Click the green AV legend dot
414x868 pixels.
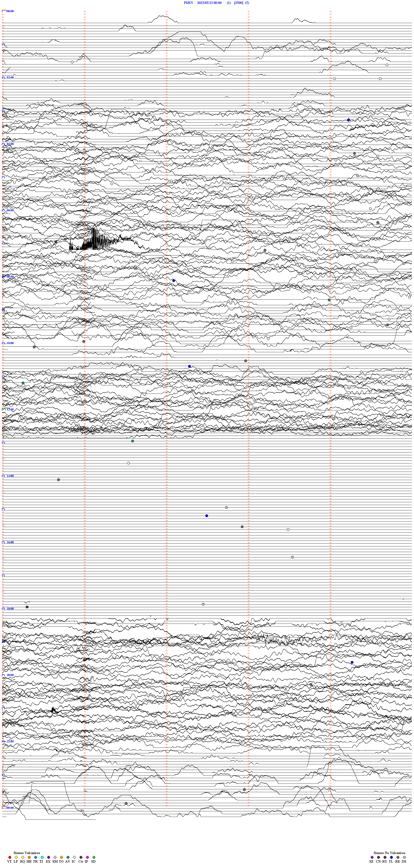pyautogui.click(x=68, y=857)
